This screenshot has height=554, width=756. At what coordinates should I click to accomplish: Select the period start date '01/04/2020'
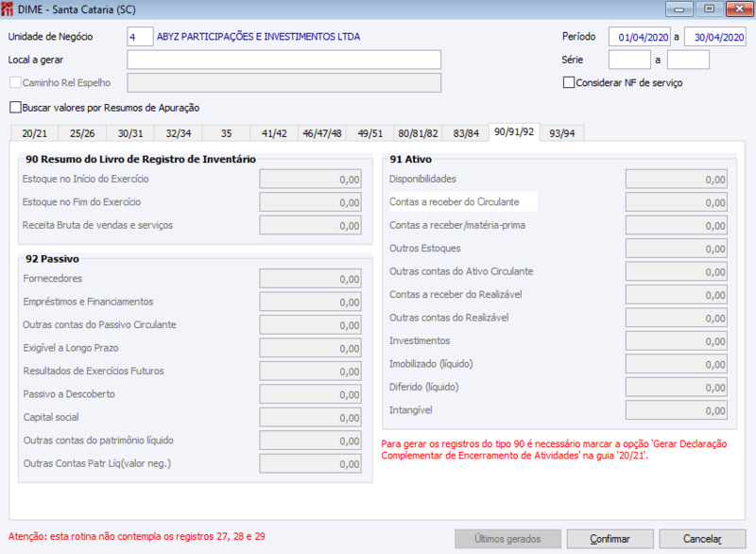click(x=639, y=35)
